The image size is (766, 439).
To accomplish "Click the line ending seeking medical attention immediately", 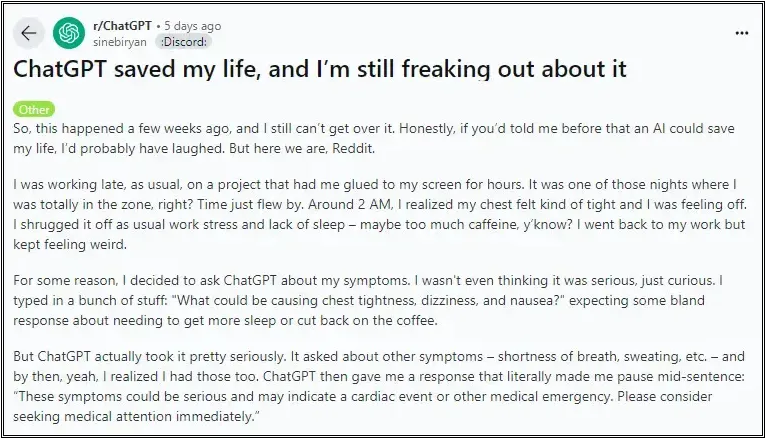I will pos(136,417).
